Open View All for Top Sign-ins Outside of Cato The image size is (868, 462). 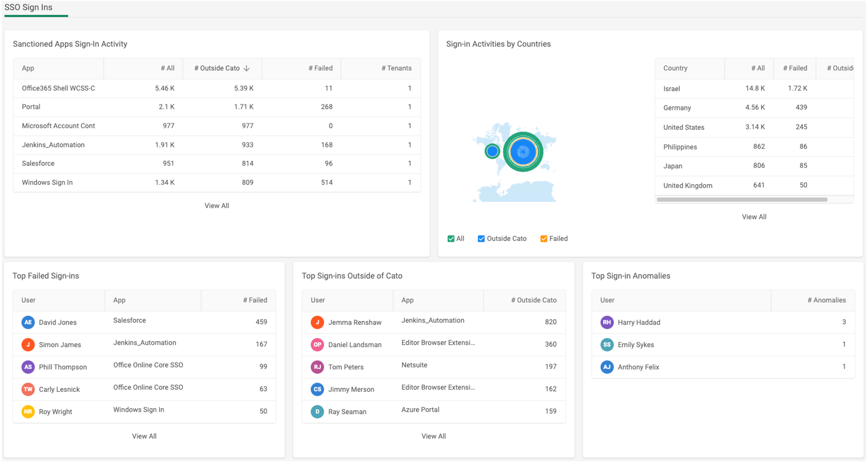[x=433, y=436]
